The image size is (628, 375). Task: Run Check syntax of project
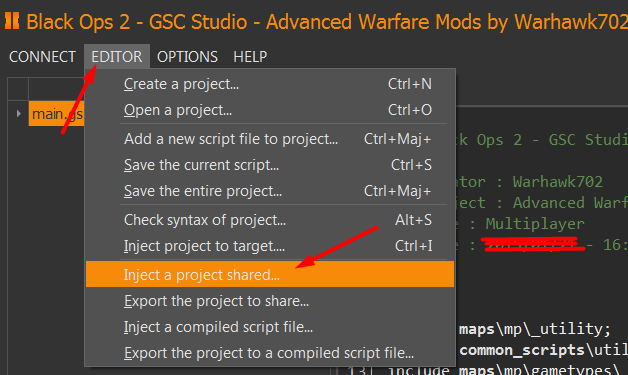270,220
